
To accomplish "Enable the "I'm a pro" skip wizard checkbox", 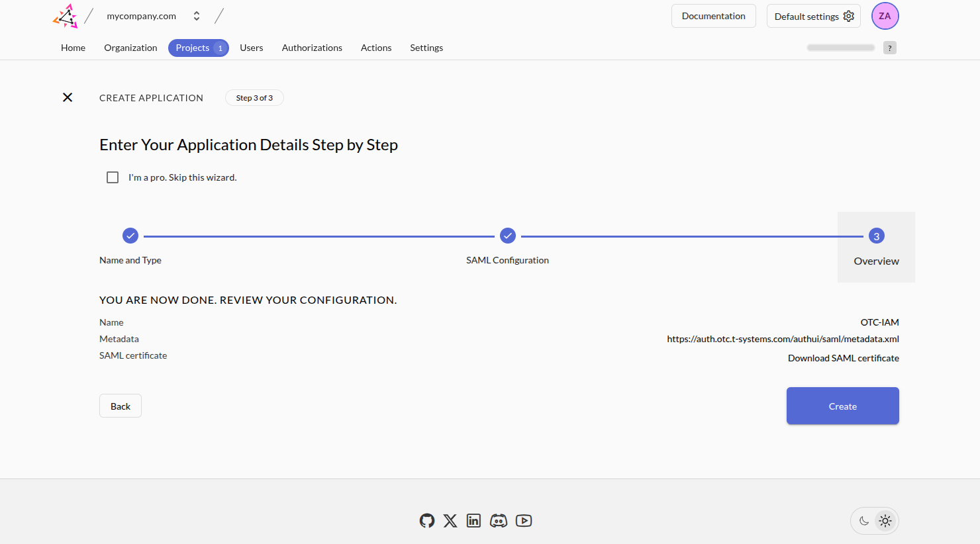I will click(113, 177).
